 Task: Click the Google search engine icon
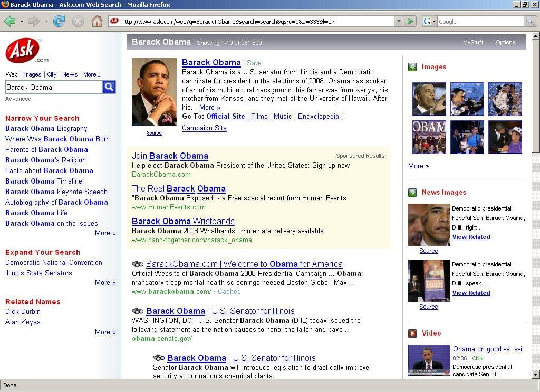[427, 21]
